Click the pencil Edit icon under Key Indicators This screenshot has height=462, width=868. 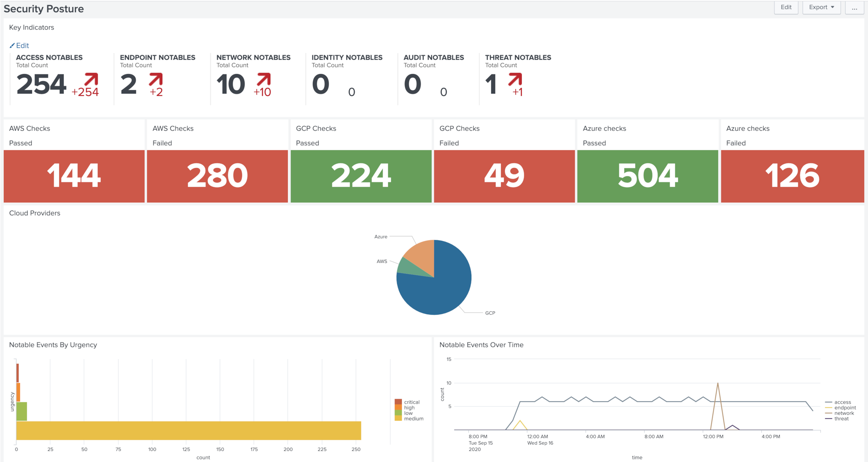tap(12, 45)
